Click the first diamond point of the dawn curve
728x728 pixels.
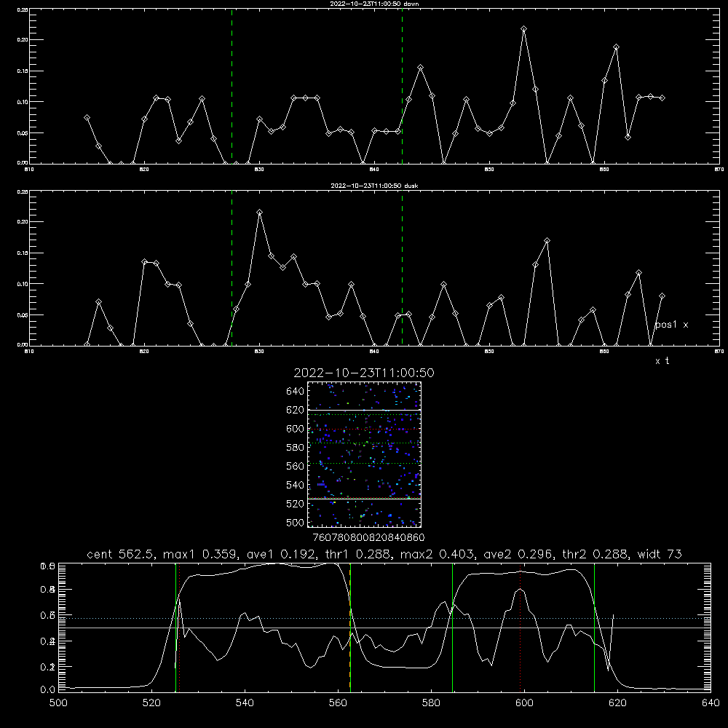(x=87, y=118)
